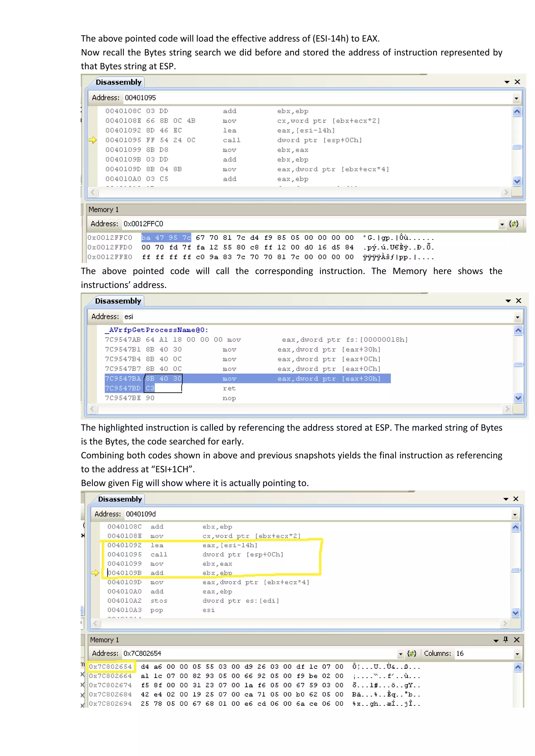
Task: Click the lea instruction at 00401092 in third listing
Action: coord(182,545)
